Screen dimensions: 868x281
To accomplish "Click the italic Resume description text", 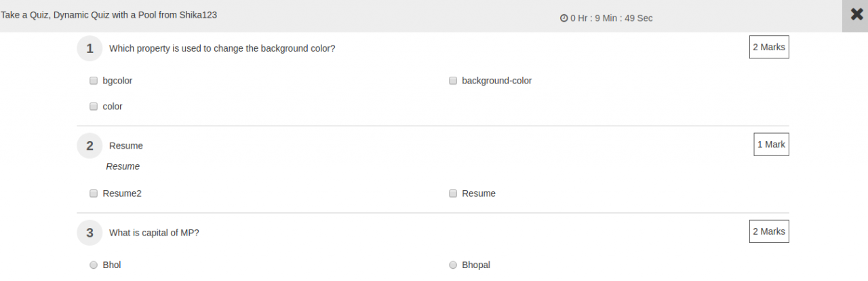I will click(123, 166).
